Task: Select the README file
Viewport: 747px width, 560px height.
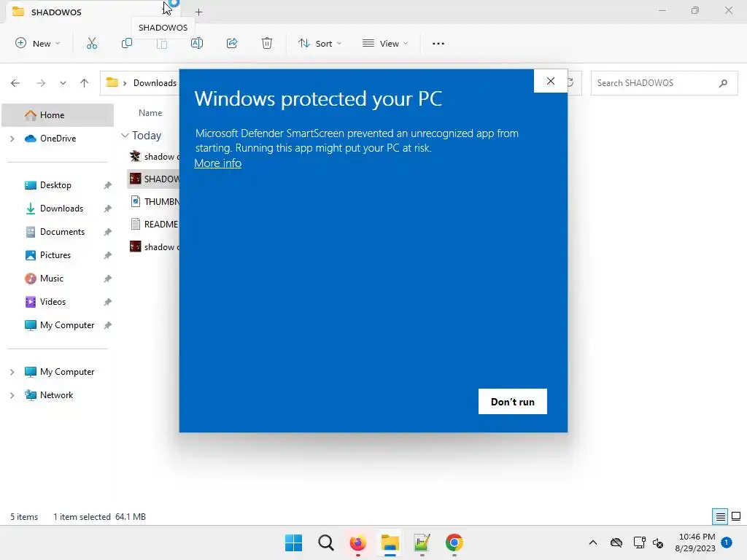Action: click(155, 224)
